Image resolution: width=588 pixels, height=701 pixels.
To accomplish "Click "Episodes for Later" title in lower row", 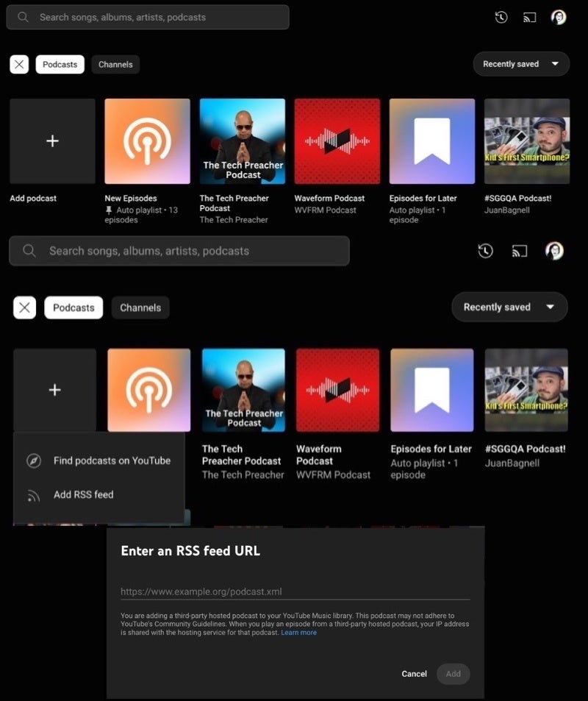I will [431, 449].
